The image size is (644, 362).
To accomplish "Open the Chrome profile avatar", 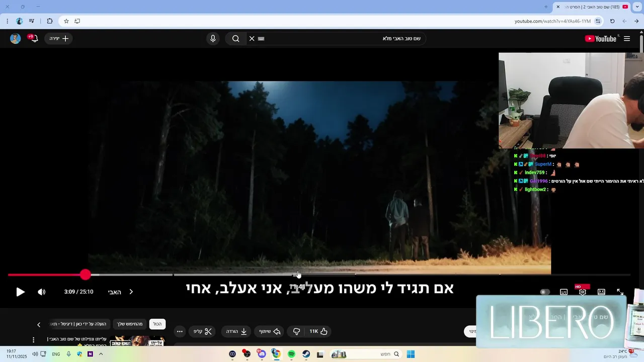I will click(x=20, y=21).
